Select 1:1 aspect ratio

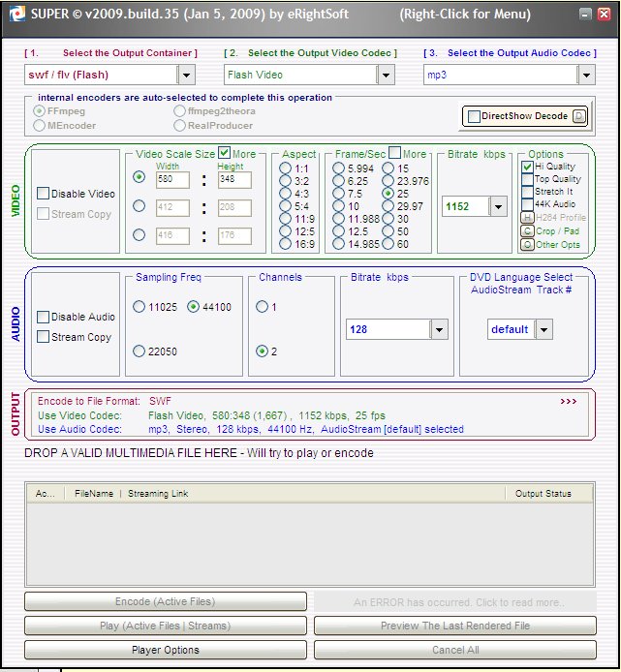[285, 168]
